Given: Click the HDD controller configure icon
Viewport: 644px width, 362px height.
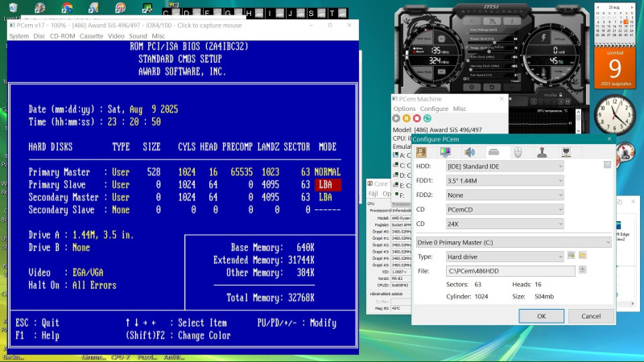Looking at the screenshot, I should [607, 165].
